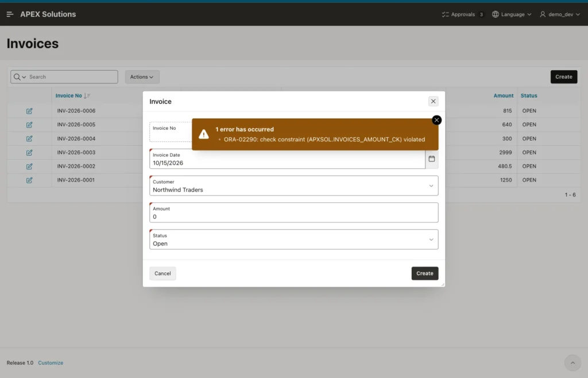
Task: Select the INV-2026-0001 cell
Action: click(76, 180)
